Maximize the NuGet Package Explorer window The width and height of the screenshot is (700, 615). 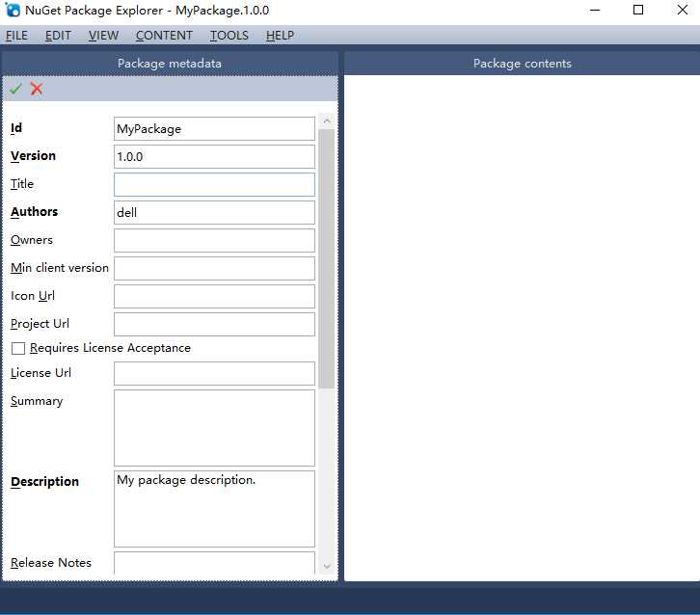[x=638, y=10]
